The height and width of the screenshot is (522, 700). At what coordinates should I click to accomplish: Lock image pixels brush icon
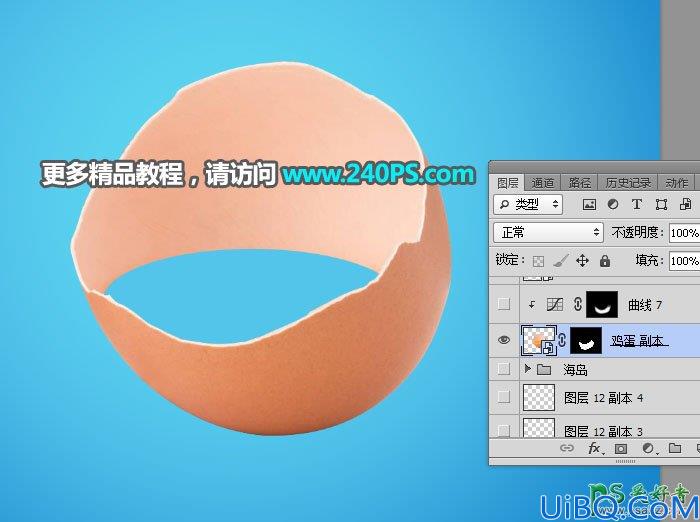tap(560, 261)
